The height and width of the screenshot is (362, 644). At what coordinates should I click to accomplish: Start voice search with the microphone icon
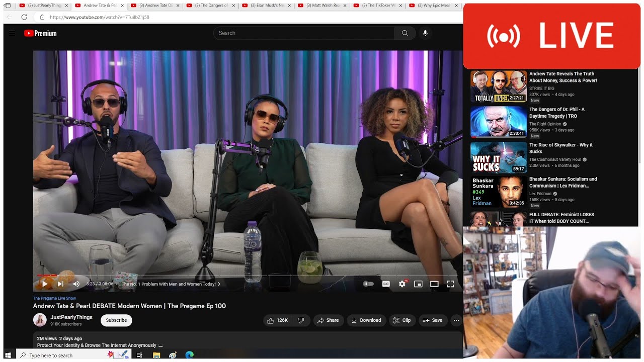pos(425,33)
